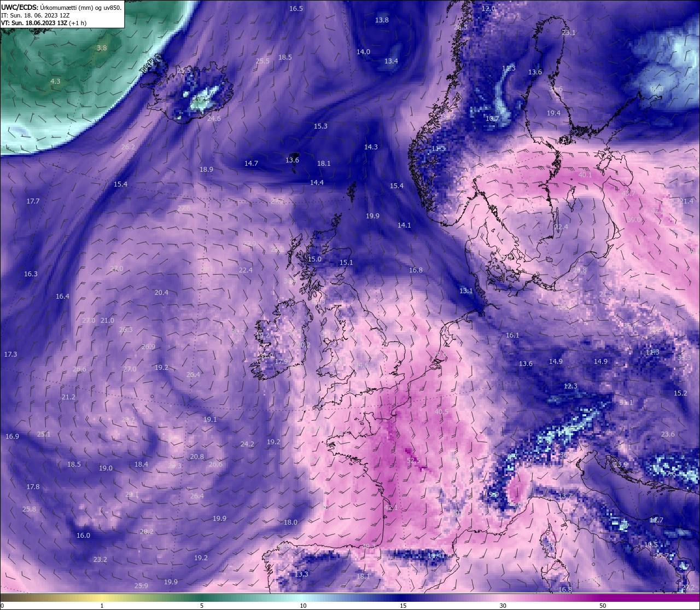Select the 10.7 value over Sweden
This screenshot has height=610, width=700.
[492, 118]
